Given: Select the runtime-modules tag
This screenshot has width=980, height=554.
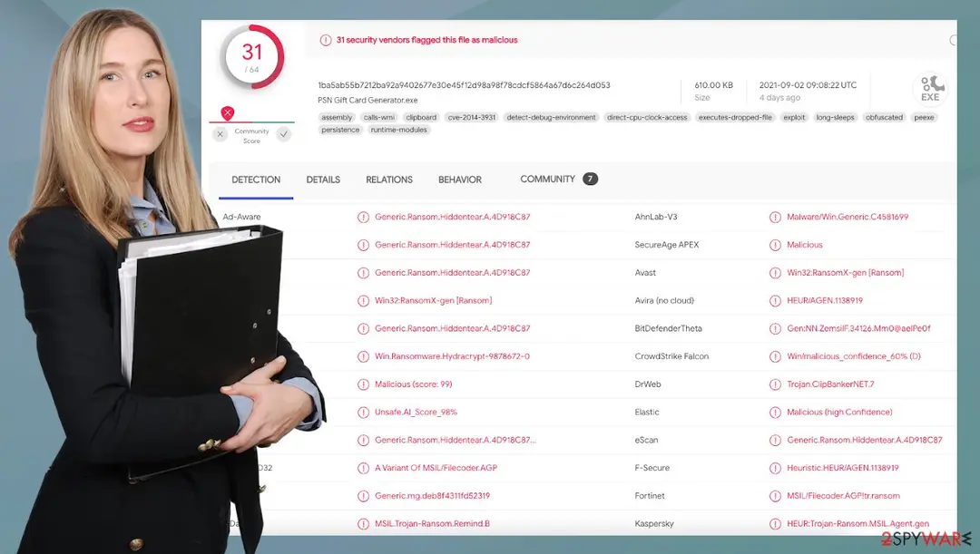Looking at the screenshot, I should (x=398, y=130).
